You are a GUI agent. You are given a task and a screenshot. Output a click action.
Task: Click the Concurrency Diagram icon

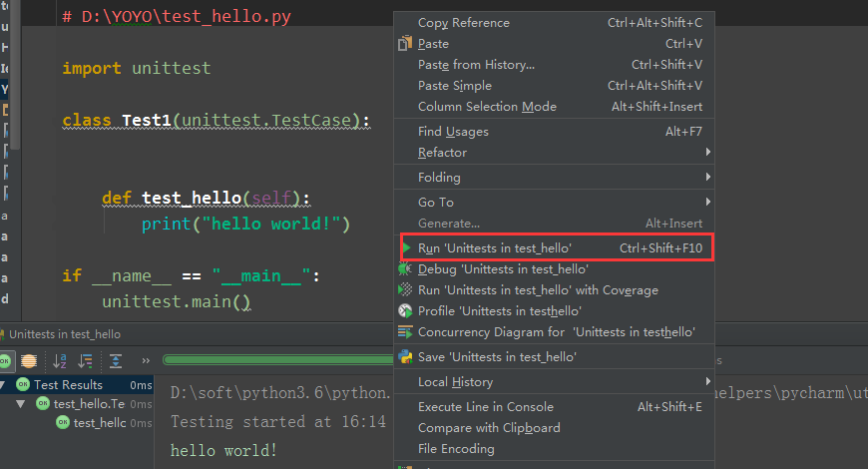(405, 332)
